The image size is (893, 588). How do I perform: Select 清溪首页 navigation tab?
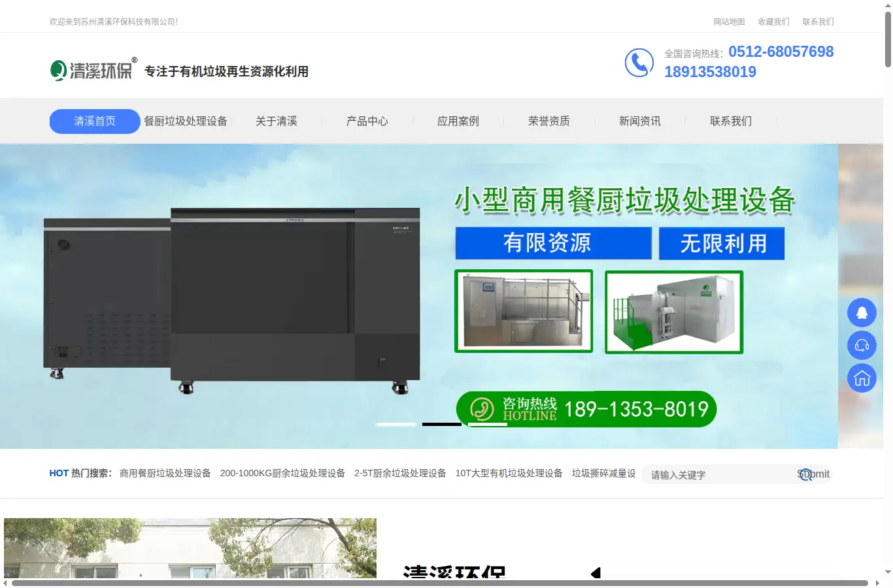(95, 122)
